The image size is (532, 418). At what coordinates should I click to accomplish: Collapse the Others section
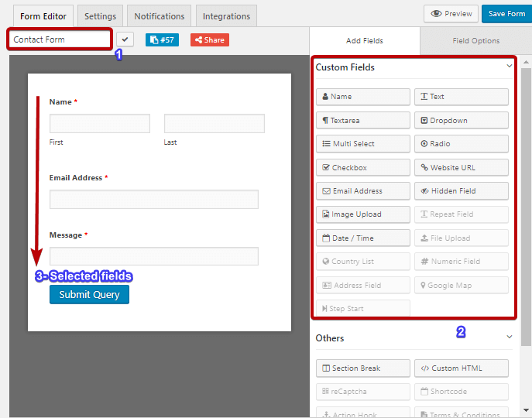510,337
